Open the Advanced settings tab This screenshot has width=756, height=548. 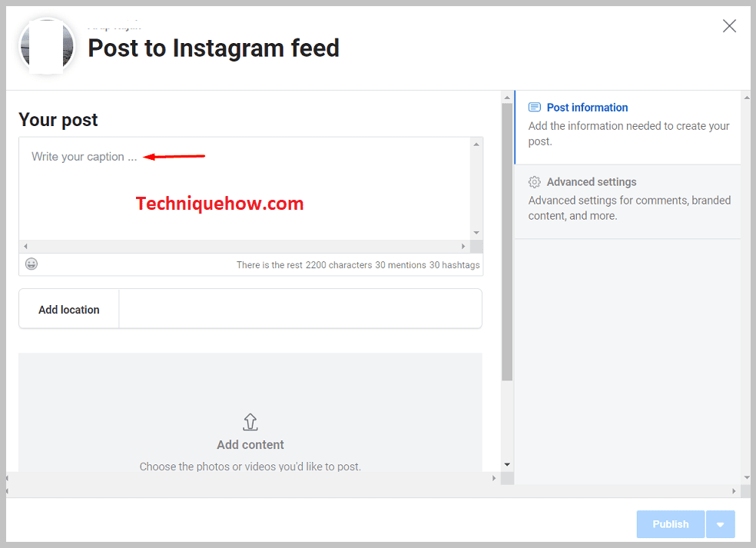pyautogui.click(x=627, y=201)
